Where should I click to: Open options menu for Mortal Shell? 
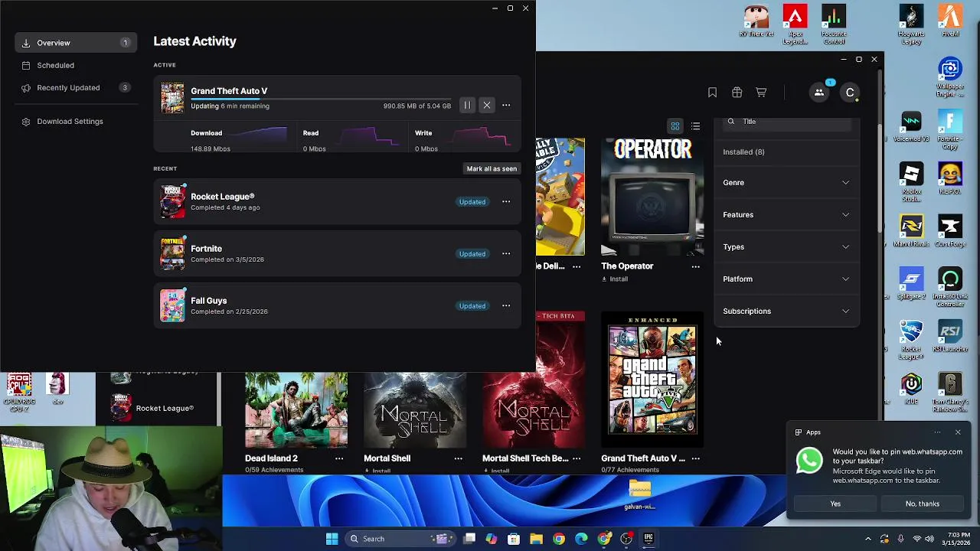[x=458, y=458]
